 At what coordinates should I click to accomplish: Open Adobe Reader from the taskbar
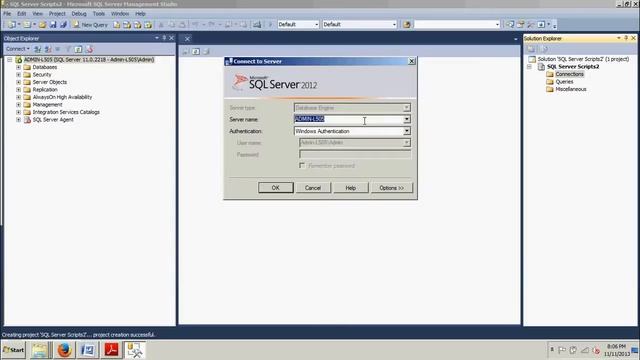(111, 350)
